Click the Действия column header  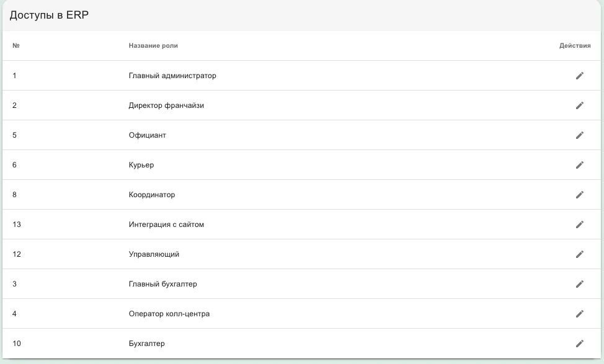[x=575, y=45]
